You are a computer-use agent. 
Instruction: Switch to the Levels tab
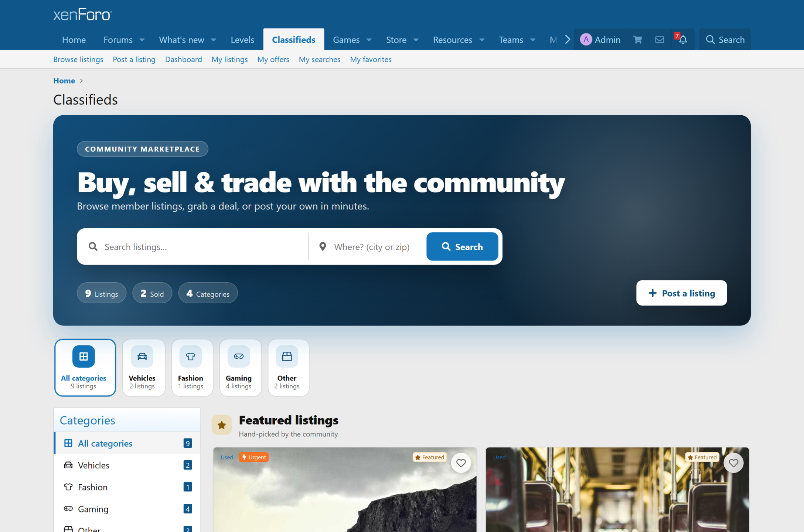(242, 40)
